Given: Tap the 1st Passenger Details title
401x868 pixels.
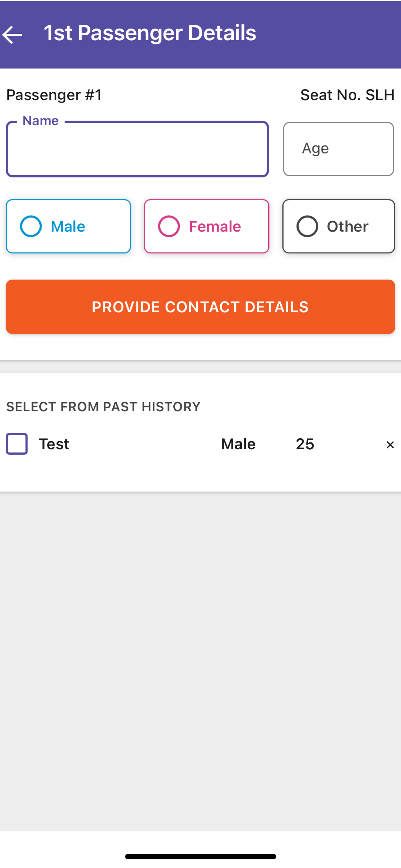Looking at the screenshot, I should click(150, 33).
